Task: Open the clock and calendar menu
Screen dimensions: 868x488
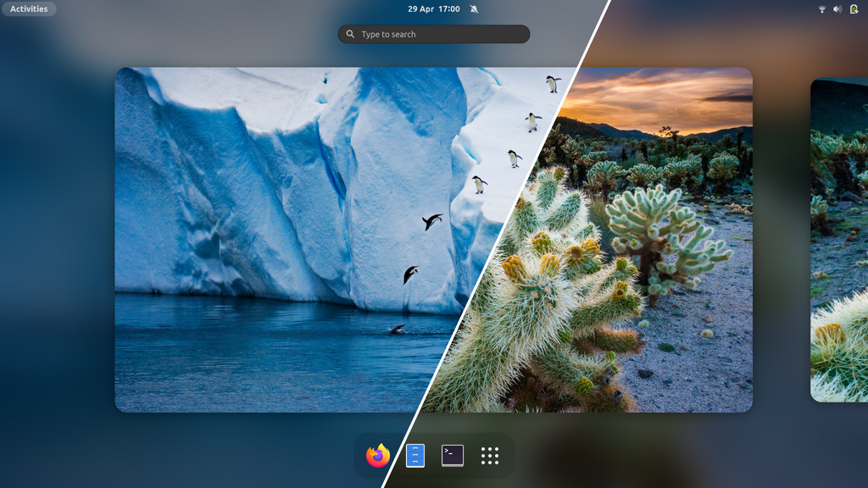Action: point(433,9)
